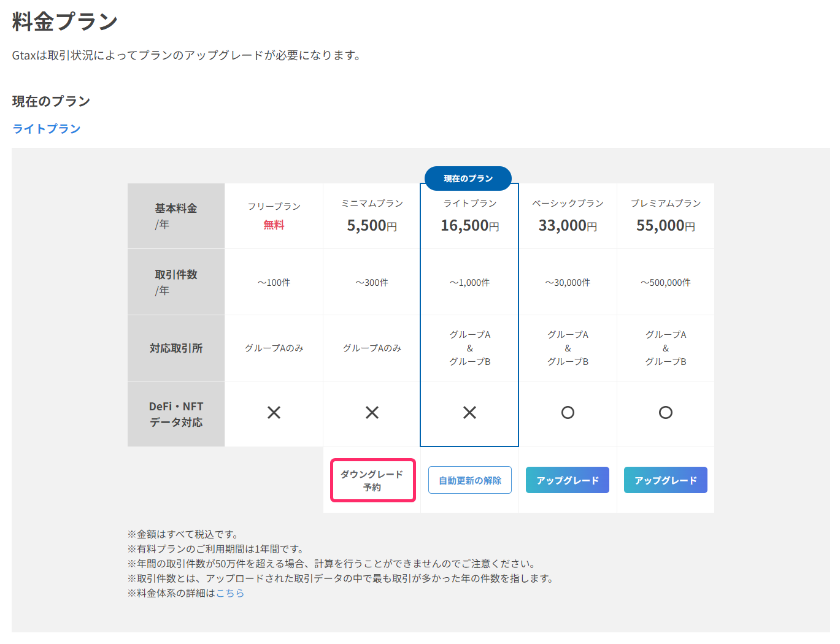Click グループAのみ under ミニマムプラン
This screenshot has height=644, width=840.
372,348
